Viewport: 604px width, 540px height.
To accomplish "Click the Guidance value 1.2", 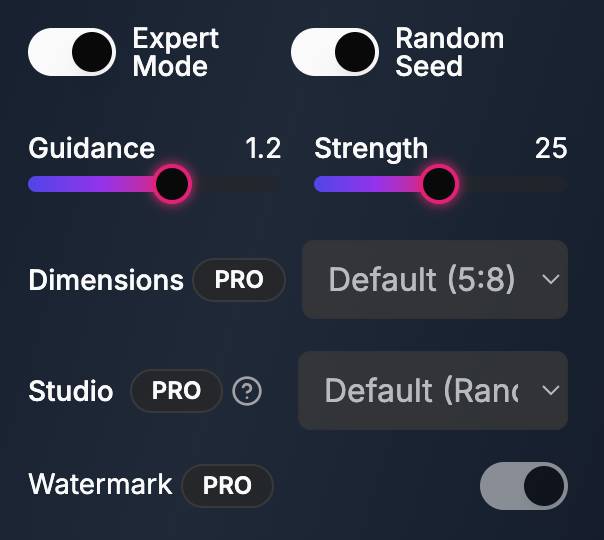I will coord(263,149).
